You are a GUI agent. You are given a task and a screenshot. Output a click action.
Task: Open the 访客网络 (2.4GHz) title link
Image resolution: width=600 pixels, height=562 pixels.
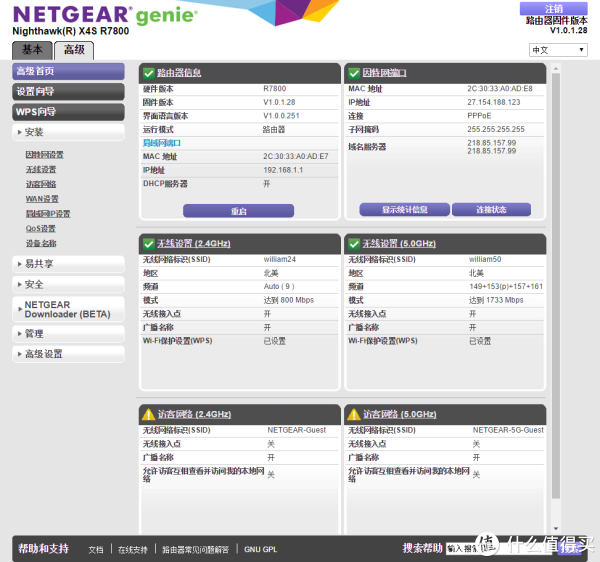[x=194, y=414]
